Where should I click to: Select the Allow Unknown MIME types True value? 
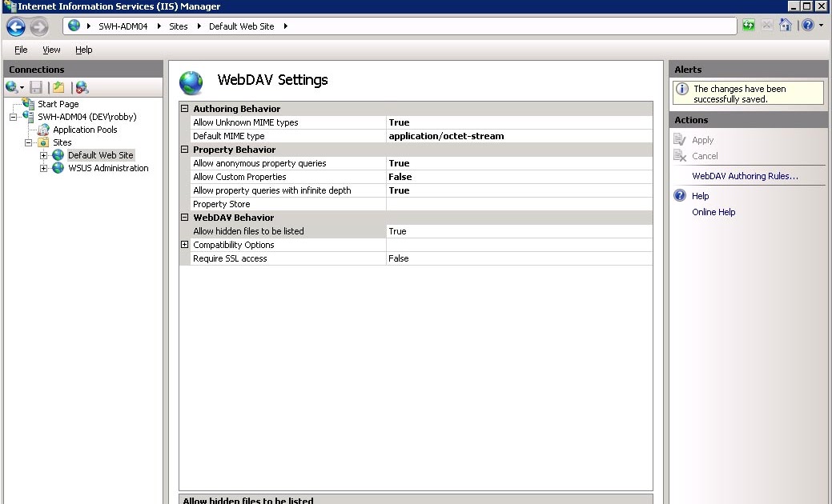point(520,122)
